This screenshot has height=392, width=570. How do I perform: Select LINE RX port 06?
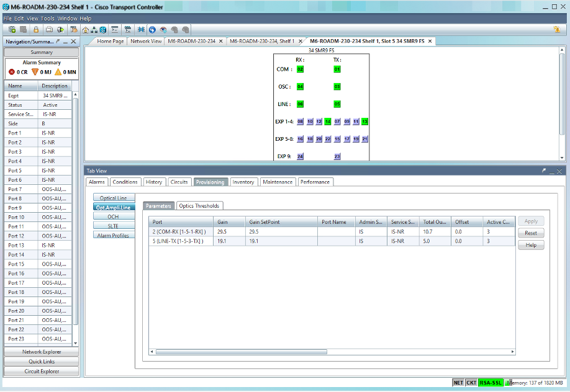[300, 104]
